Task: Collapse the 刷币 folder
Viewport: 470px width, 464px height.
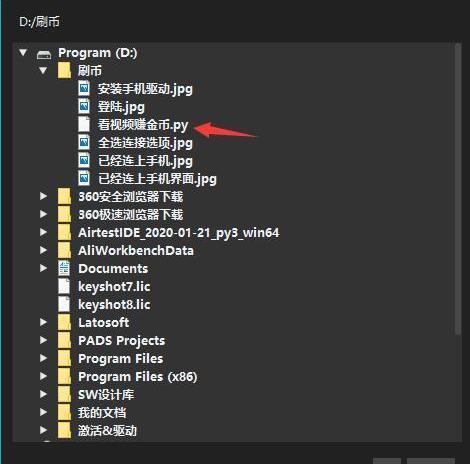Action: (x=43, y=70)
